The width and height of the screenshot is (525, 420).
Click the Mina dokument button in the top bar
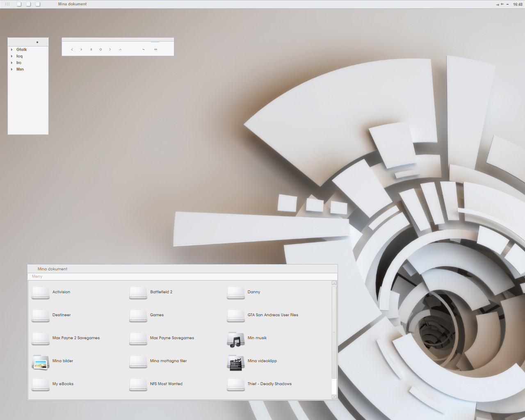[72, 4]
